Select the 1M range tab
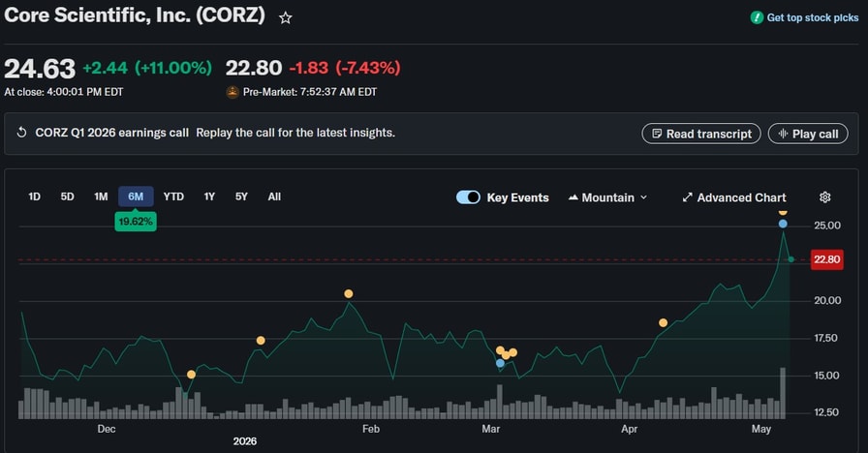Viewport: 868px width, 453px height. point(101,196)
